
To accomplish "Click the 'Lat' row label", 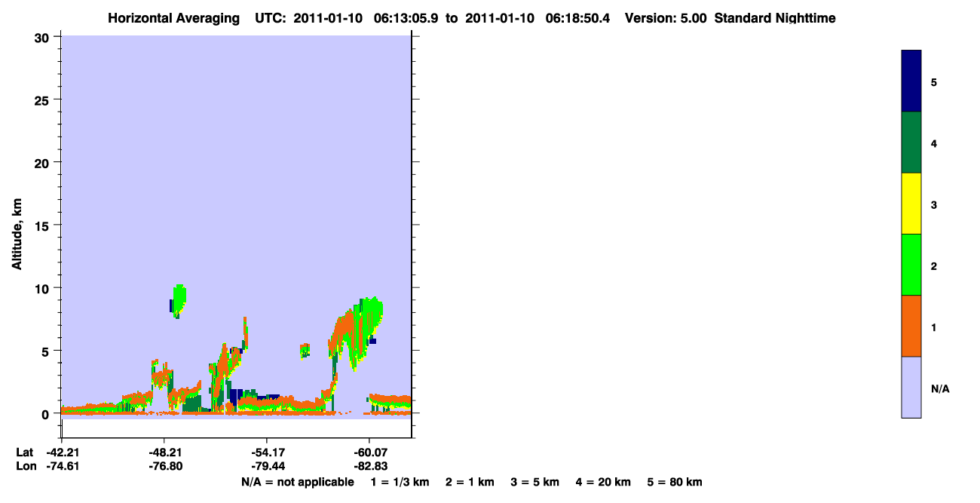I will [23, 452].
